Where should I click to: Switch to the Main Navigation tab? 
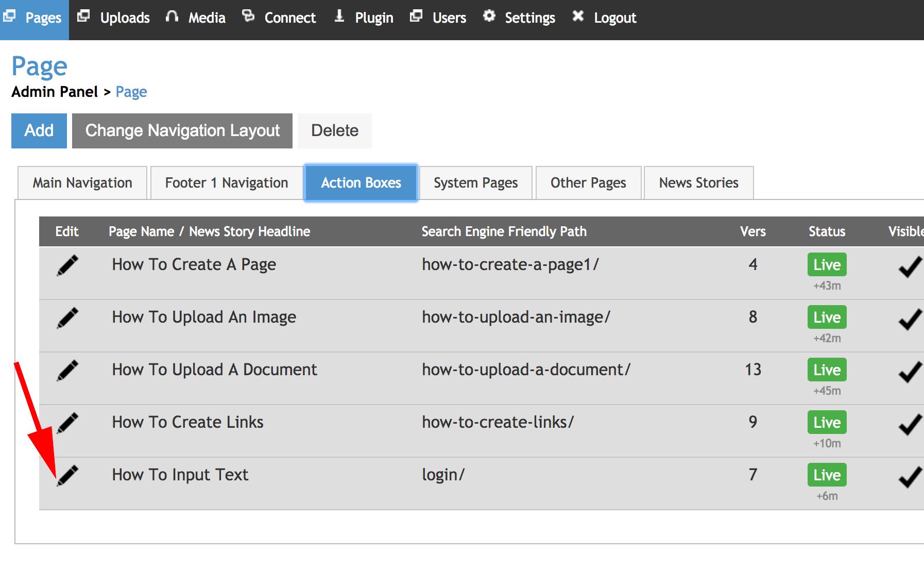[x=82, y=182]
